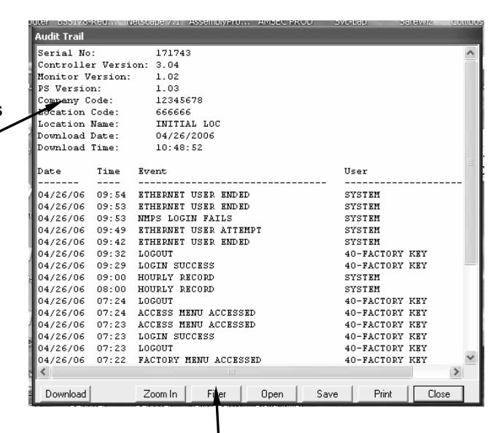Select the FACTORY MENU ACCESSED event
This screenshot has height=433, width=504.
coord(200,360)
